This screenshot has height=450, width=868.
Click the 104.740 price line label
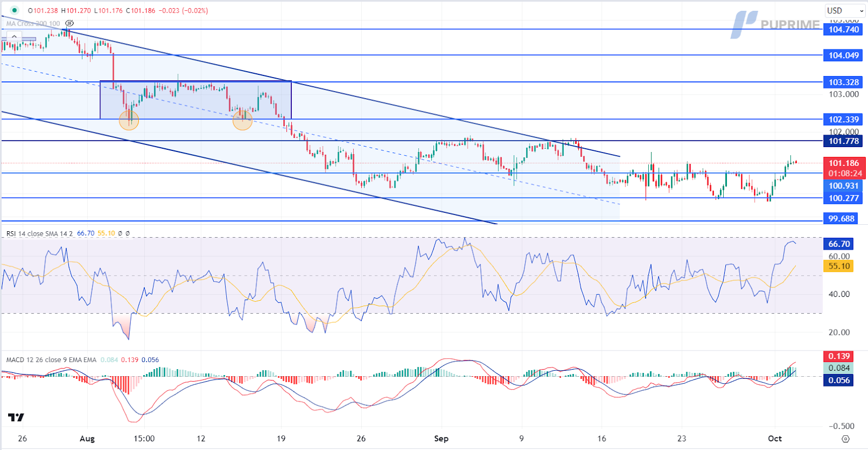[843, 29]
